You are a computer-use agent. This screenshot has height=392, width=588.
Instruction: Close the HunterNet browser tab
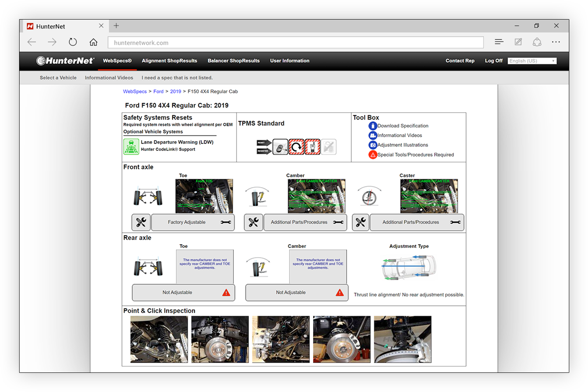pos(101,26)
